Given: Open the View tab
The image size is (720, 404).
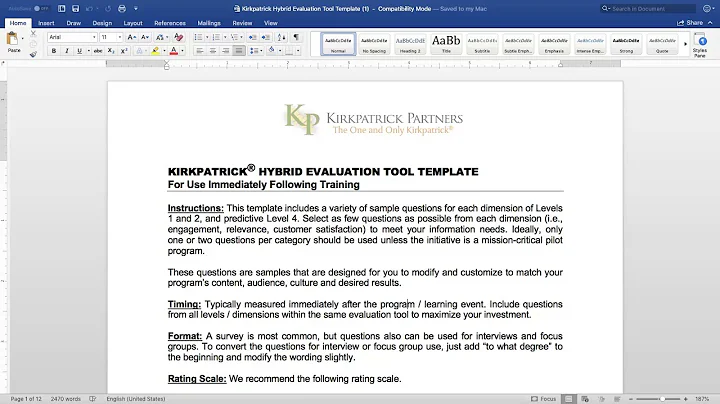Looking at the screenshot, I should pos(270,23).
